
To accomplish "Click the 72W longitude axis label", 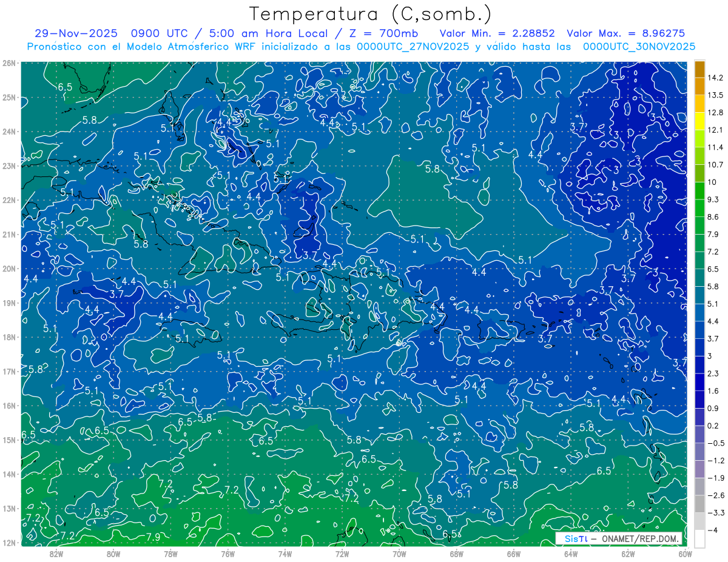I will 342,554.
